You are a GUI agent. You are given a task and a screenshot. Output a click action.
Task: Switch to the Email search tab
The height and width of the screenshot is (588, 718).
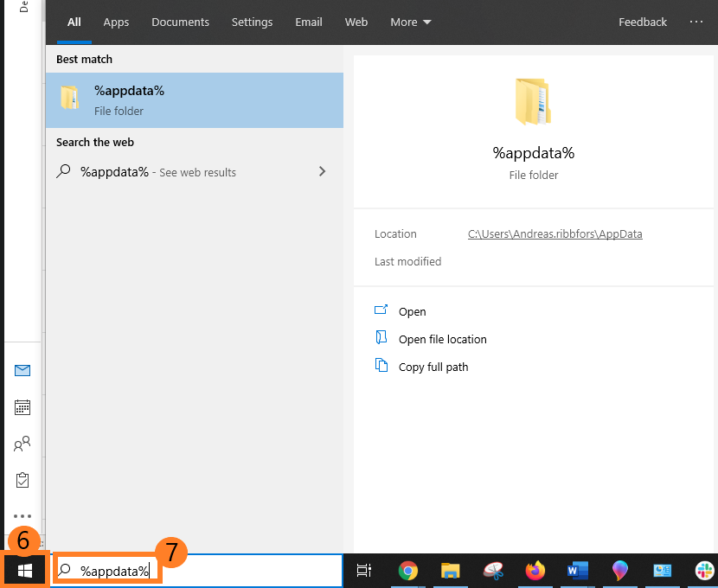click(309, 22)
